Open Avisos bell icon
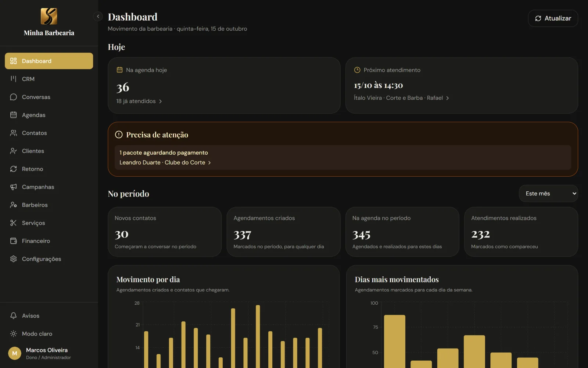The image size is (588, 368). (x=14, y=316)
